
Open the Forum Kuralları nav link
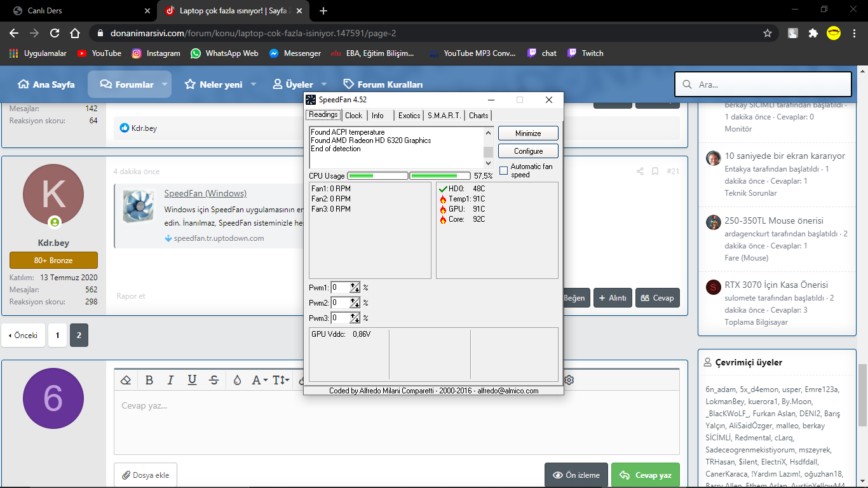click(x=383, y=85)
